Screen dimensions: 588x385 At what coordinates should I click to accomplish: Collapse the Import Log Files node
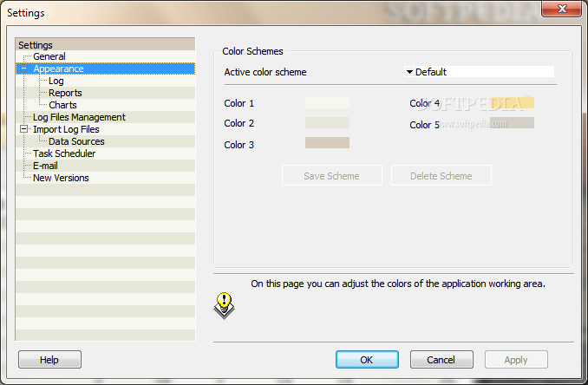pos(24,129)
